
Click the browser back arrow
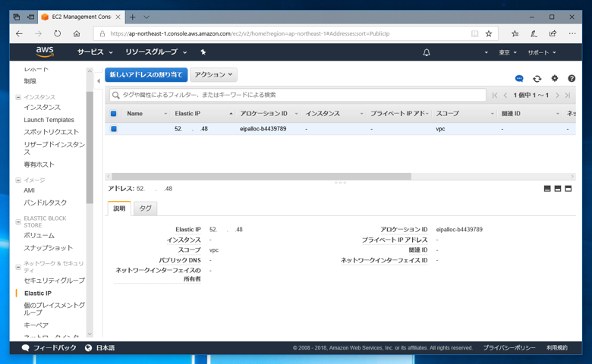pos(19,33)
